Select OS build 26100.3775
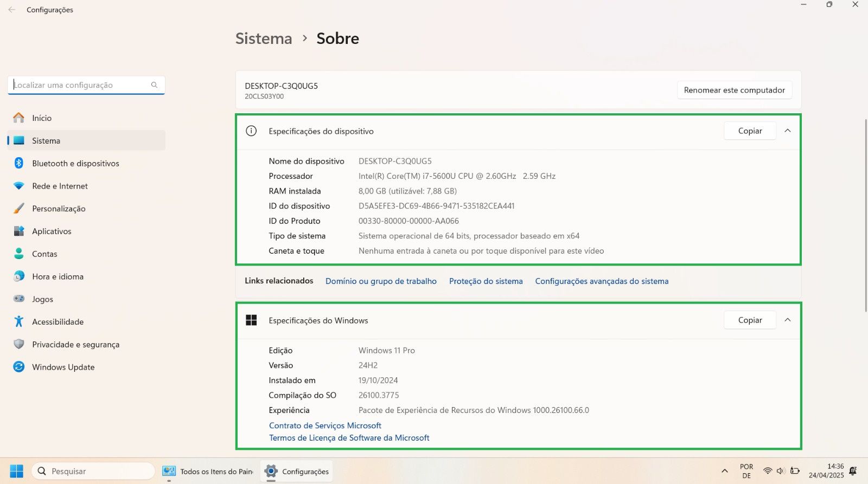868x484 pixels. [x=379, y=395]
